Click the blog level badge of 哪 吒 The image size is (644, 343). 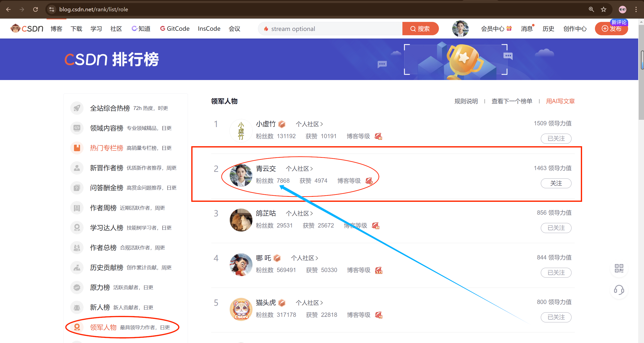point(379,270)
